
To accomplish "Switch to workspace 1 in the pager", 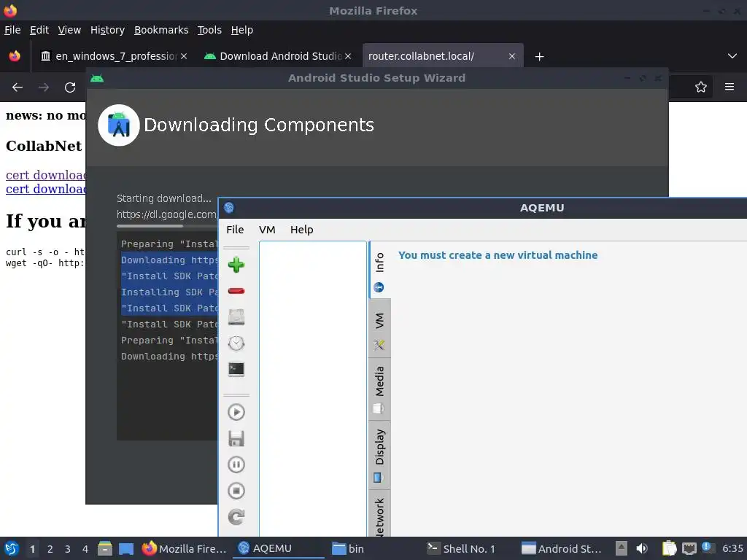I will 32,549.
